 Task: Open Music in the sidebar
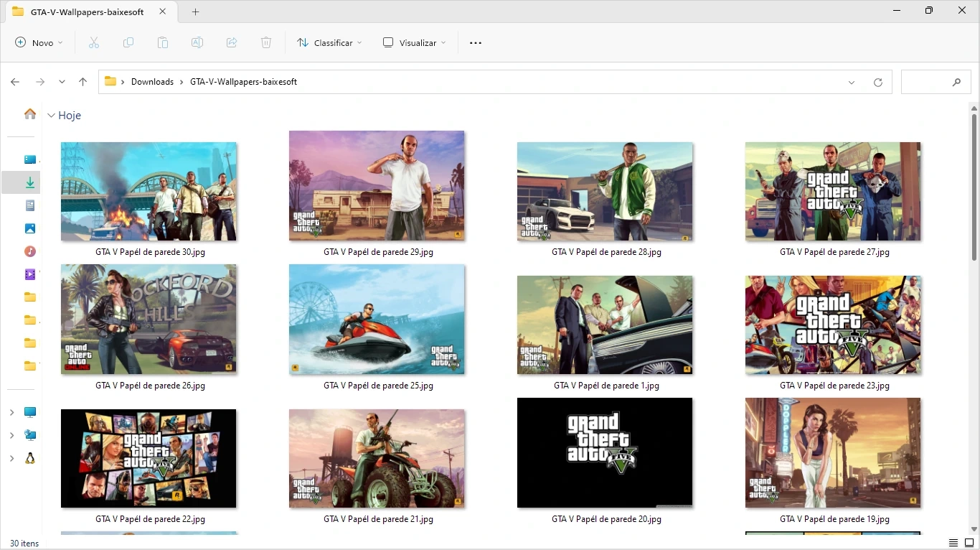(x=30, y=251)
